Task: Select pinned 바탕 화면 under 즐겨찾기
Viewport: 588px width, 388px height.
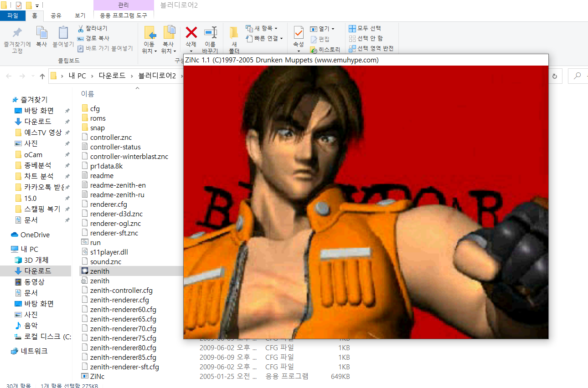Action: [39, 111]
